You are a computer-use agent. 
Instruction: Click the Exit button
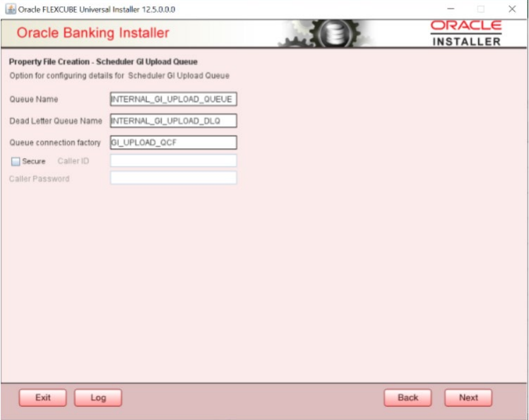pos(43,397)
